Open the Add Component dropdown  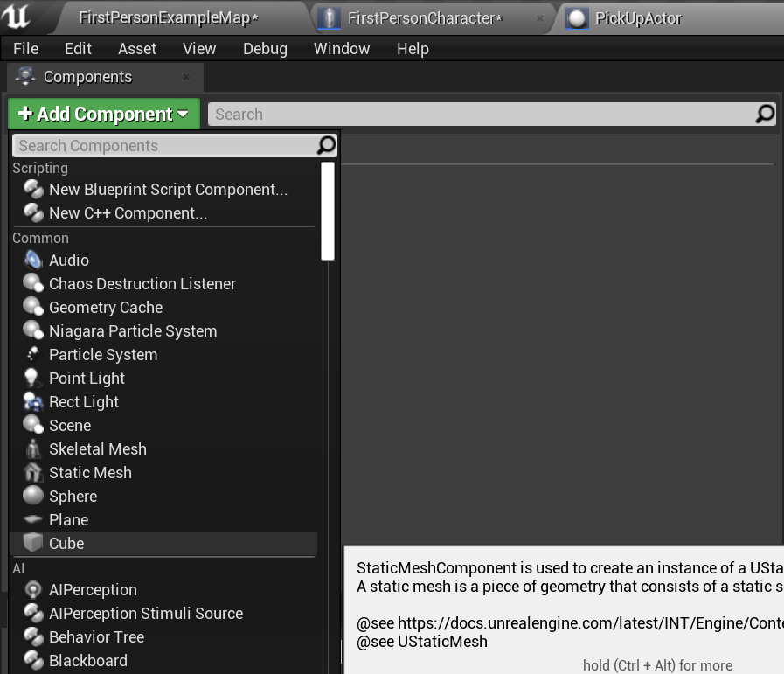click(x=104, y=114)
